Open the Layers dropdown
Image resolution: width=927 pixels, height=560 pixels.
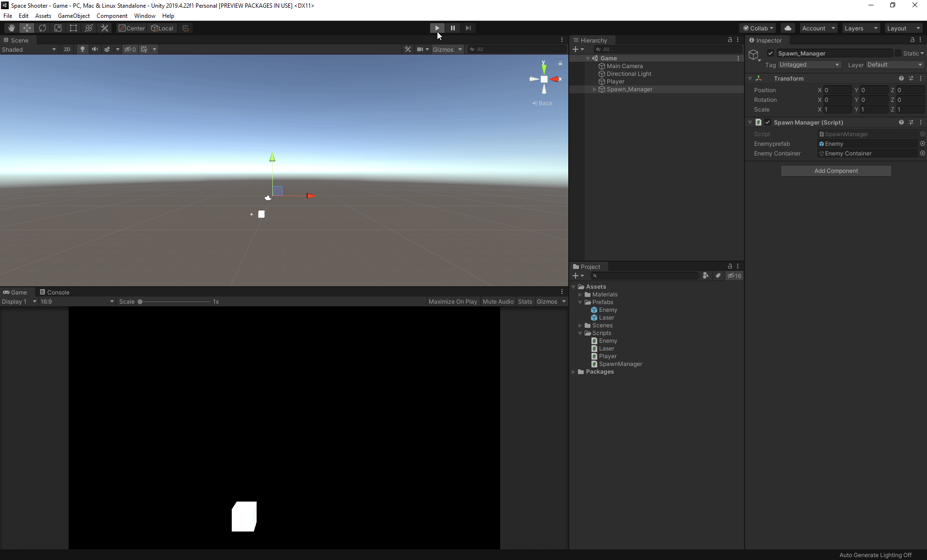861,28
